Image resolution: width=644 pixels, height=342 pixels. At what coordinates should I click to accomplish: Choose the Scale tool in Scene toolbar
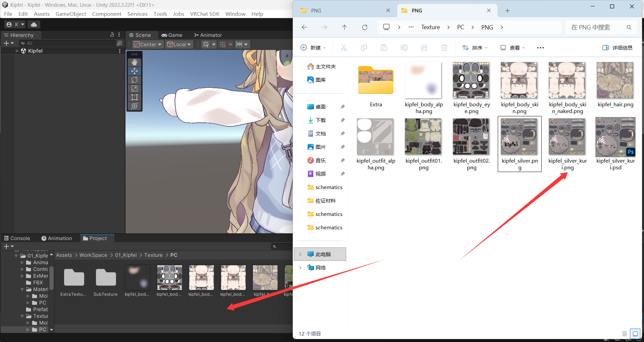click(135, 89)
